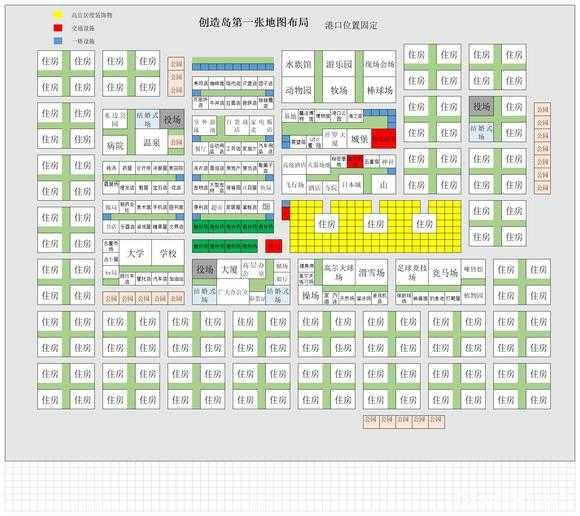The image size is (580, 516).
Task: Click the 水族馆 cell
Action: 298,64
